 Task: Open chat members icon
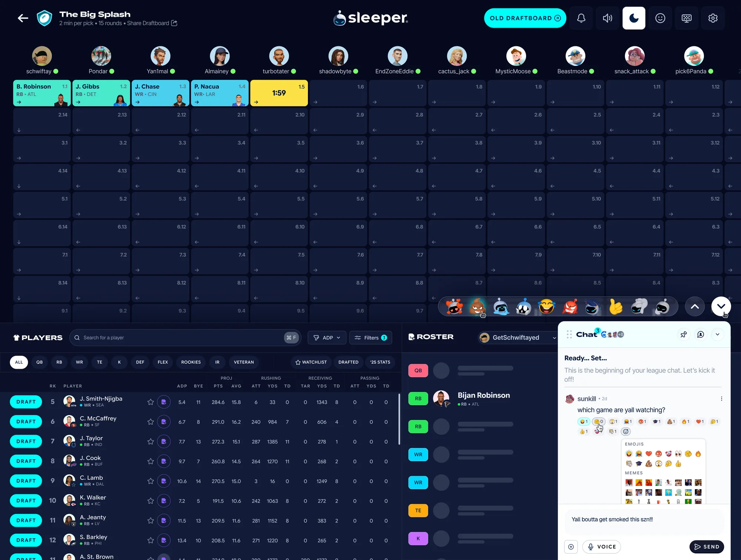click(x=701, y=335)
